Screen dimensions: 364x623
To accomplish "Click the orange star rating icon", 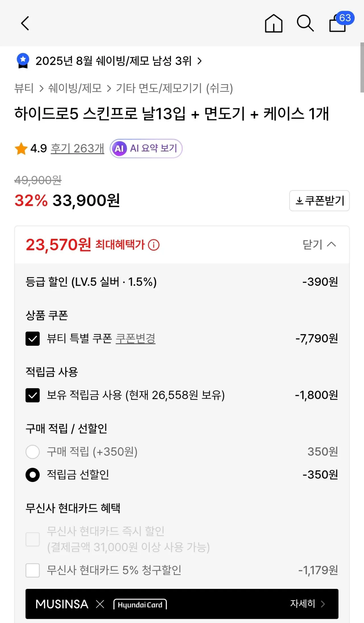I will point(21,149).
